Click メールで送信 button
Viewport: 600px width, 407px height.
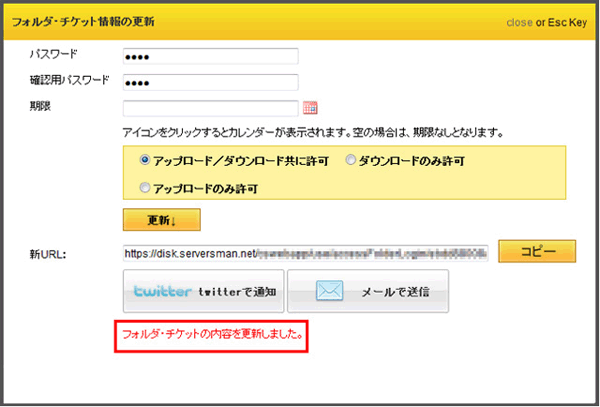point(368,291)
